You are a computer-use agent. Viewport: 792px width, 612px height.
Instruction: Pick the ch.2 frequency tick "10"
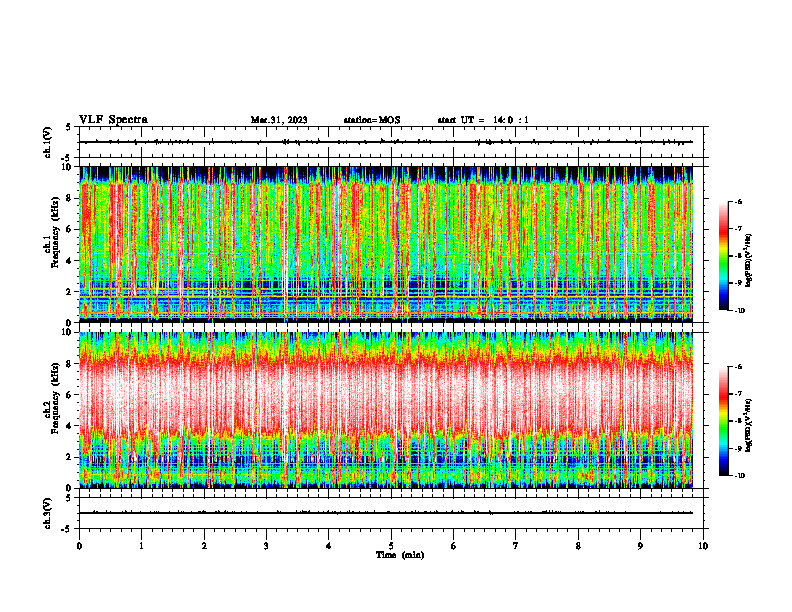click(67, 332)
